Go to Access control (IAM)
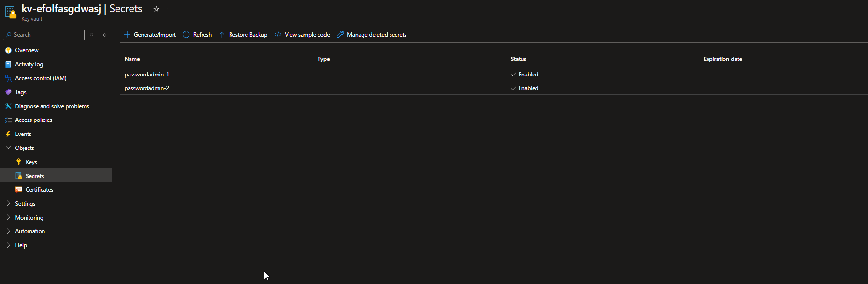 coord(41,78)
